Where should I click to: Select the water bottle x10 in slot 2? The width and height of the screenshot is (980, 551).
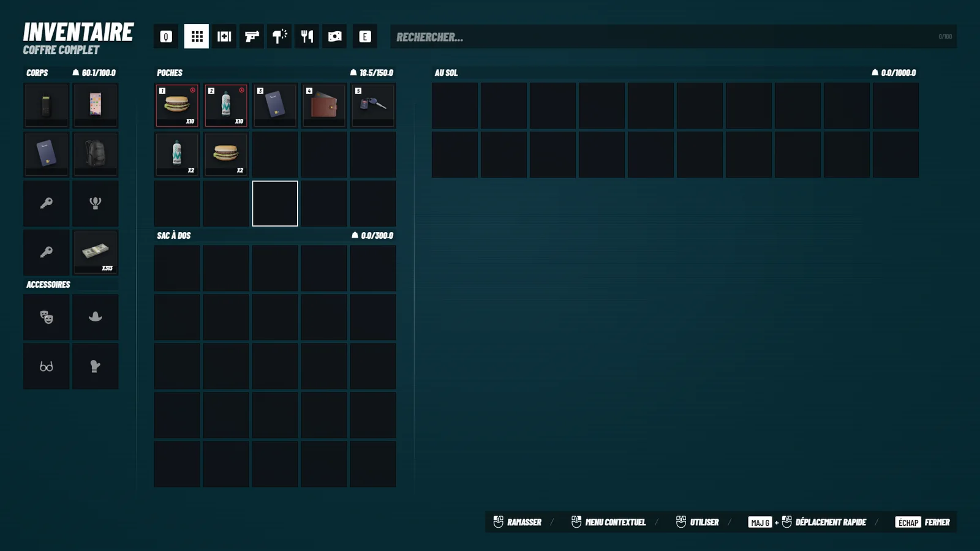coord(226,105)
